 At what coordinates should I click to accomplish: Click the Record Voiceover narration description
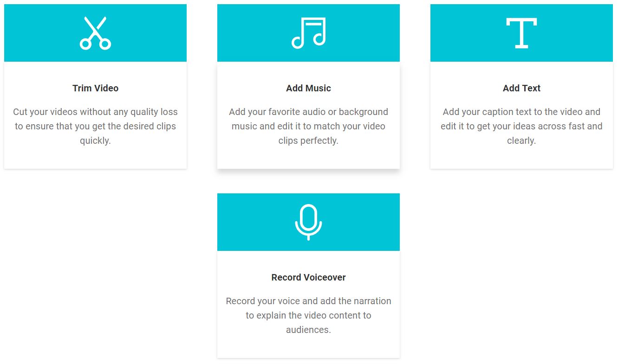pyautogui.click(x=308, y=315)
